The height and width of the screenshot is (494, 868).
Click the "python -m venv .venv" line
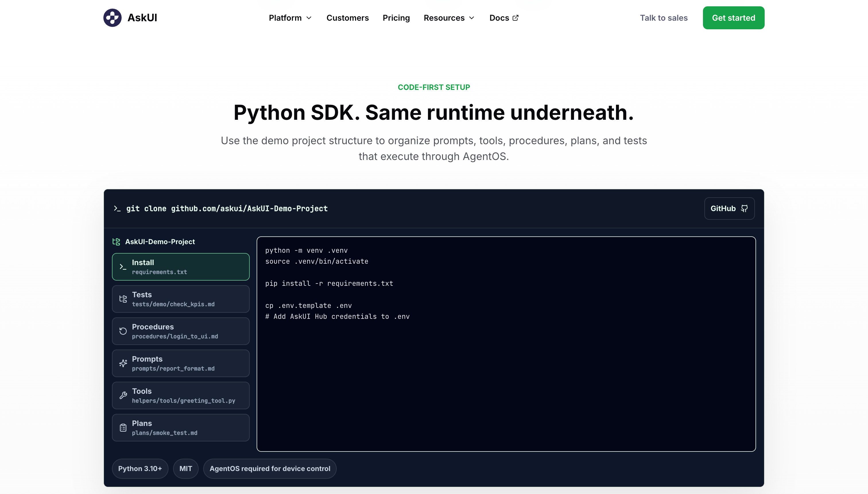[307, 250]
